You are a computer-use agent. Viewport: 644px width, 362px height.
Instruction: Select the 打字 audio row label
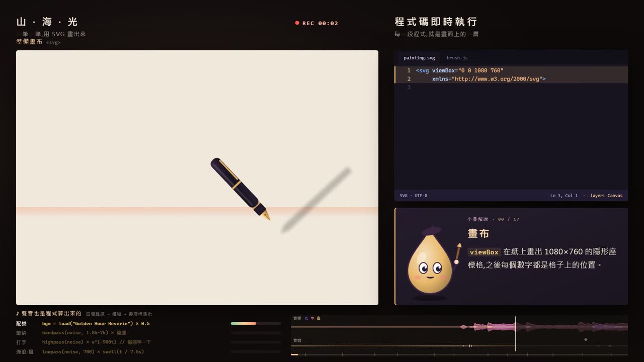21,342
